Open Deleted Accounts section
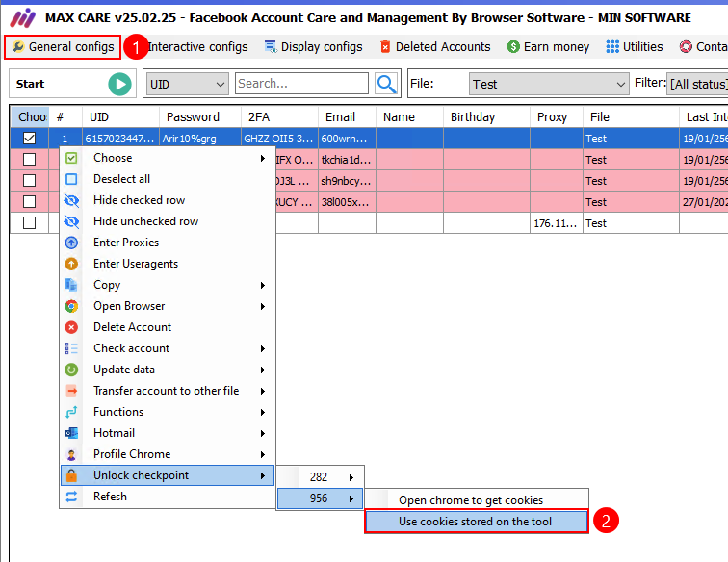The height and width of the screenshot is (562, 728). coord(435,47)
